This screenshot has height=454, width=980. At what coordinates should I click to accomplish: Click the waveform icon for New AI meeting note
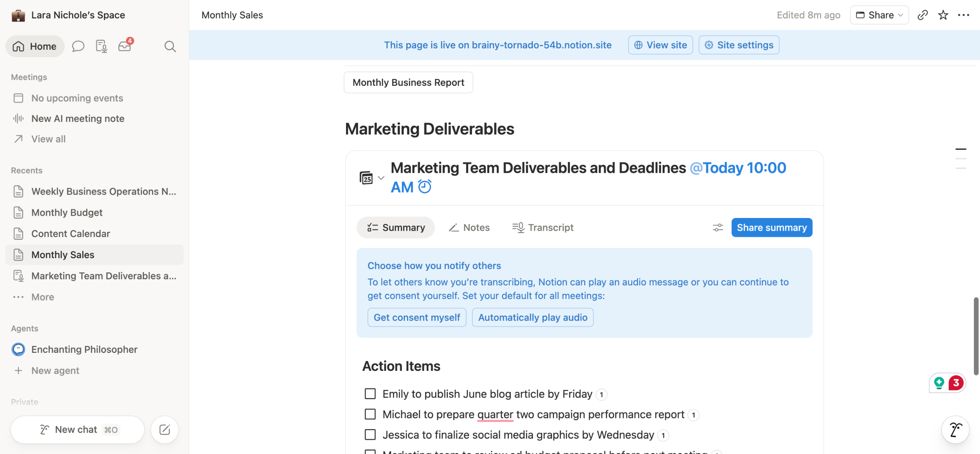pos(18,118)
